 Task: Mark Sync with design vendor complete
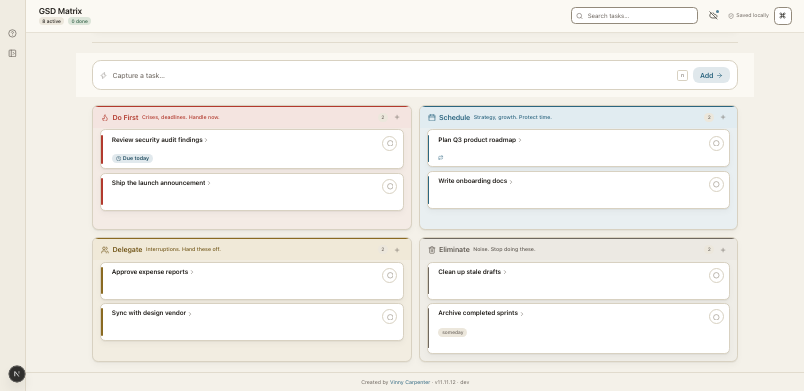[389, 317]
